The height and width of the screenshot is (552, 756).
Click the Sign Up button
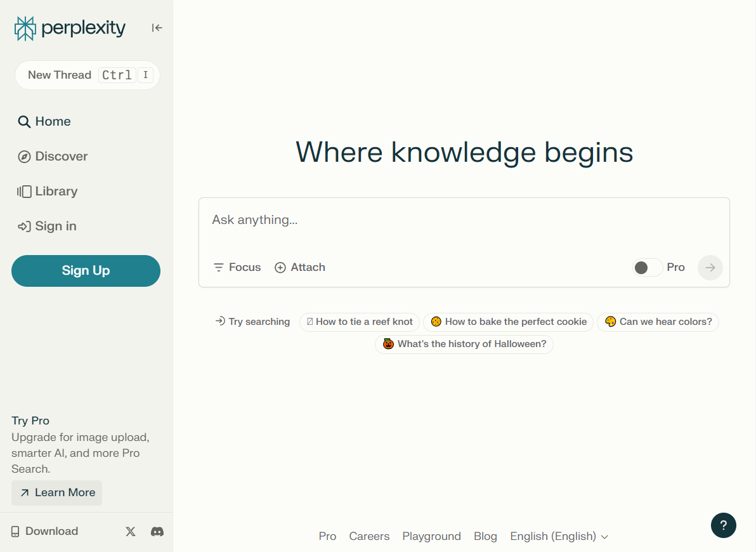pos(86,271)
